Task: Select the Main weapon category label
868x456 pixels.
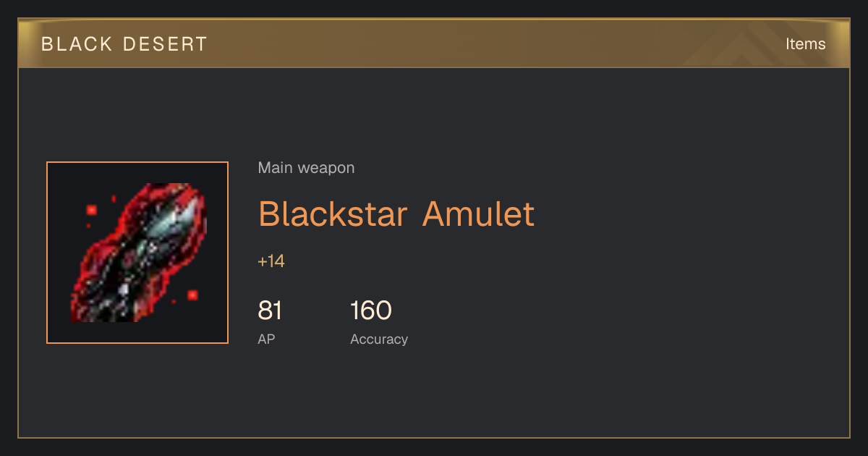Action: click(x=306, y=168)
